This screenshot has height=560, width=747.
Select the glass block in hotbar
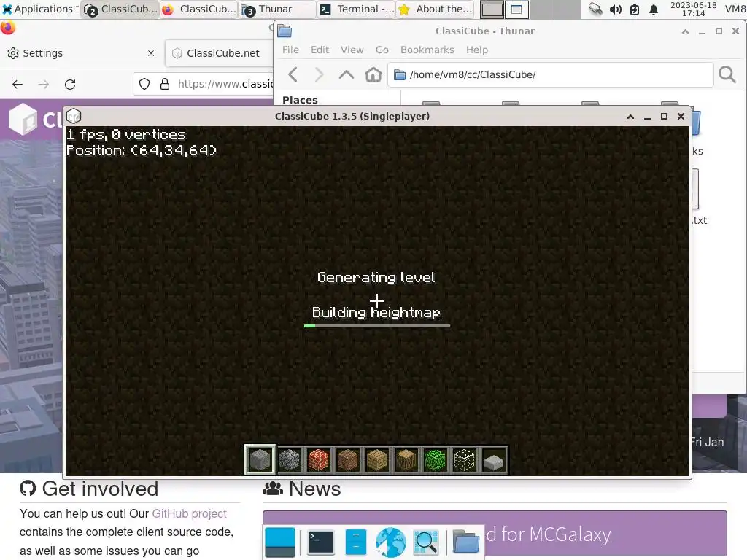coord(465,460)
